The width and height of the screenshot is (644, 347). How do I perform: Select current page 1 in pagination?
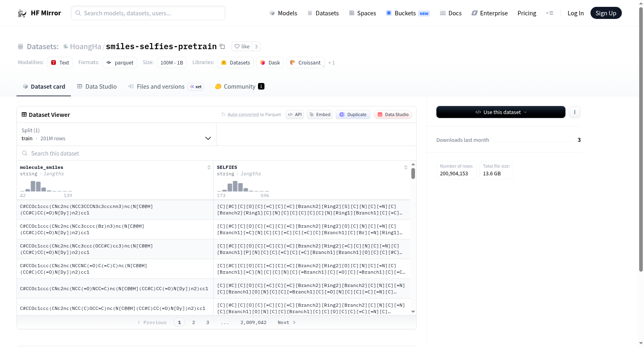(180, 322)
